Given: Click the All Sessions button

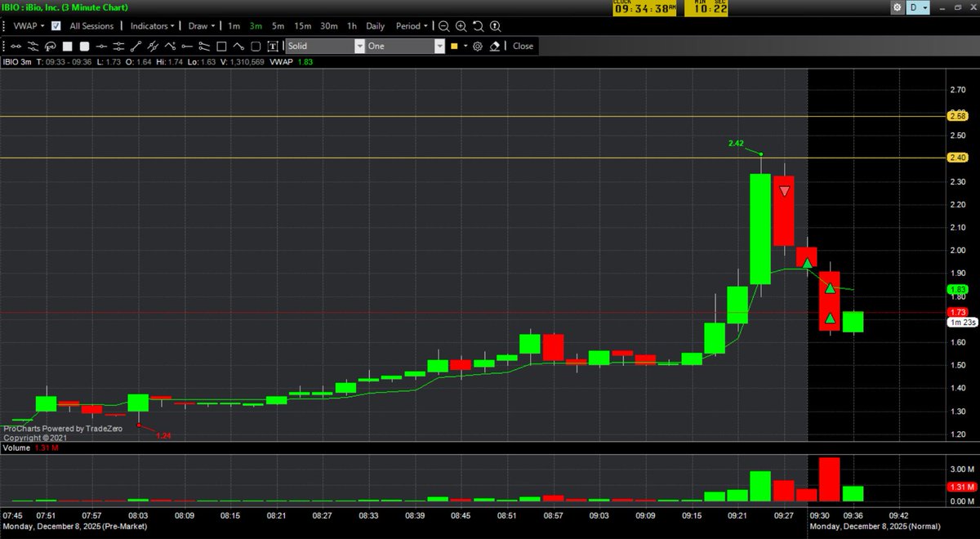Looking at the screenshot, I should pyautogui.click(x=91, y=26).
